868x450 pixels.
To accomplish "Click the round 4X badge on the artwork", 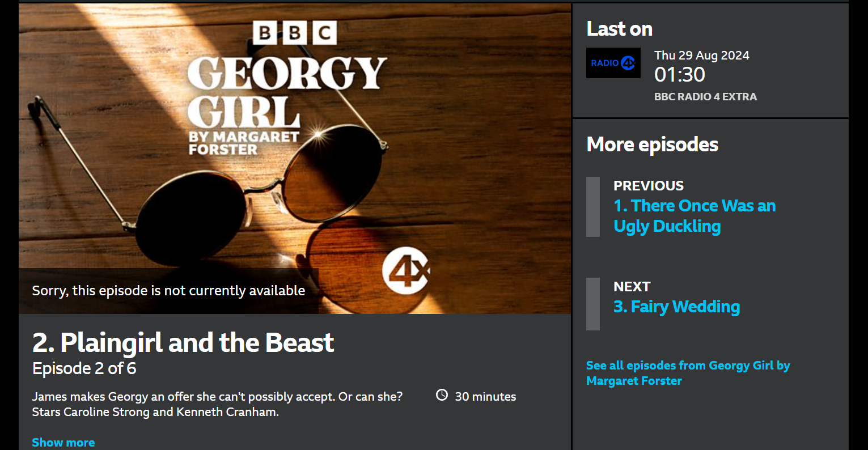I will (405, 270).
